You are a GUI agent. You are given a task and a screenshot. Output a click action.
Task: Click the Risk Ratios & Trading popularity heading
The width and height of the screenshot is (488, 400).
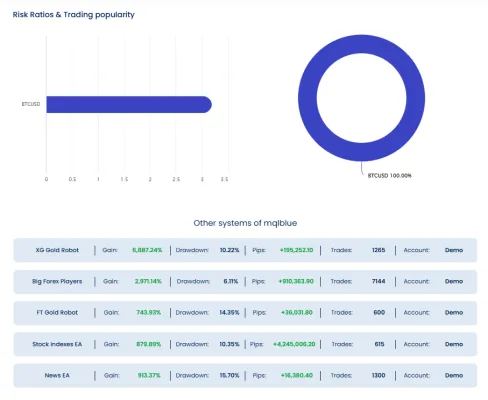click(x=74, y=15)
